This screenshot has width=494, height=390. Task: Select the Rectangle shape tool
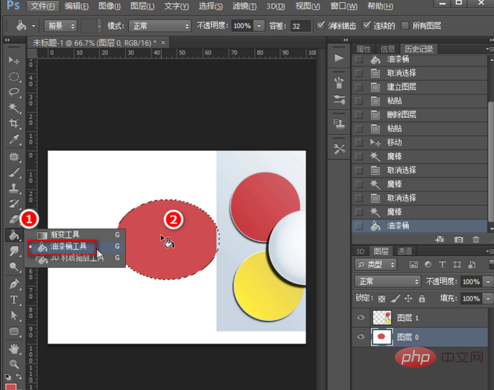click(14, 331)
